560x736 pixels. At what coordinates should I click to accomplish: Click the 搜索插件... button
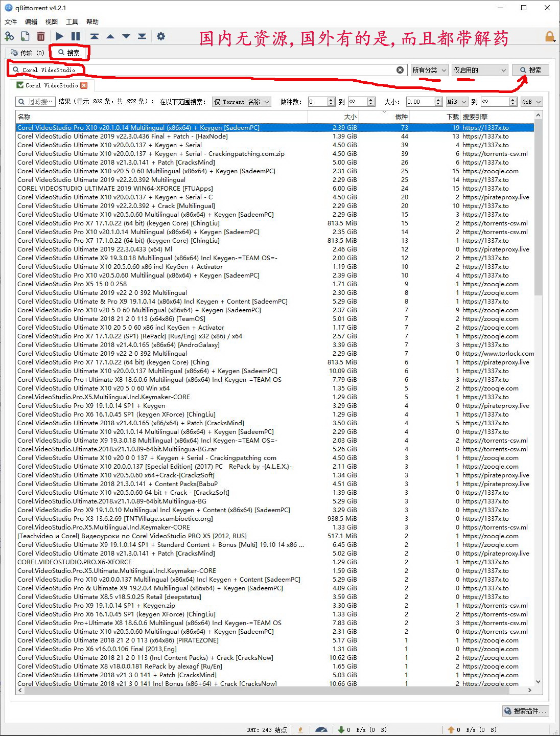[525, 711]
